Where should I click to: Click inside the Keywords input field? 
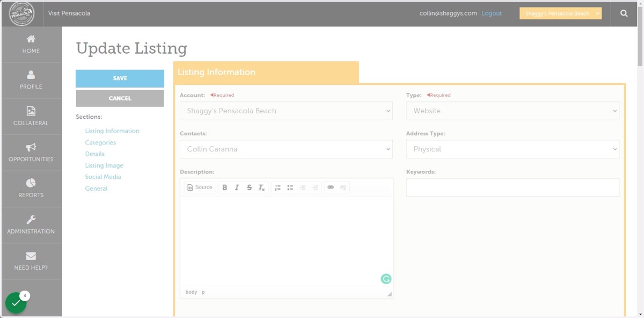(513, 187)
